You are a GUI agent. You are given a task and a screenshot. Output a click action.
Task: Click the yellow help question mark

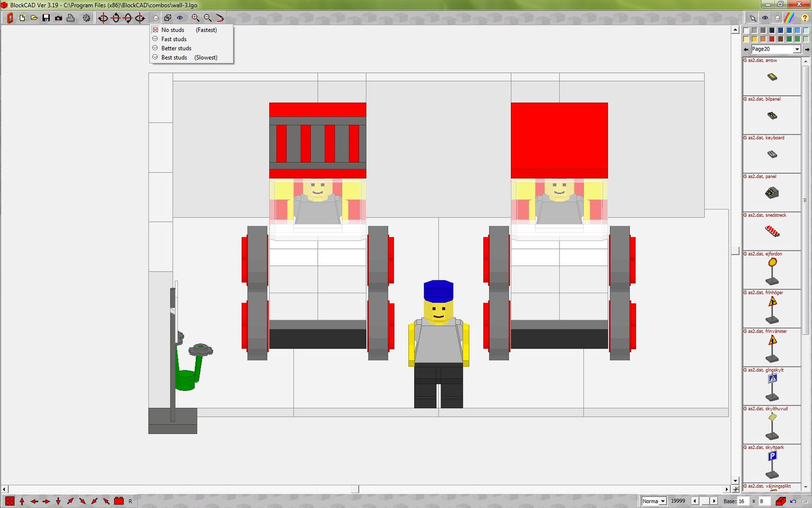804,18
